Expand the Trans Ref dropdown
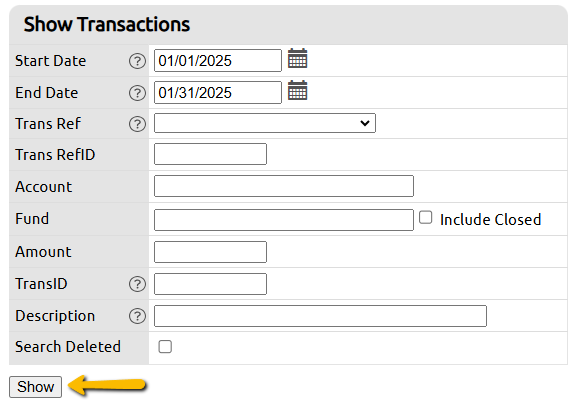This screenshot has width=575, height=403. coord(265,123)
